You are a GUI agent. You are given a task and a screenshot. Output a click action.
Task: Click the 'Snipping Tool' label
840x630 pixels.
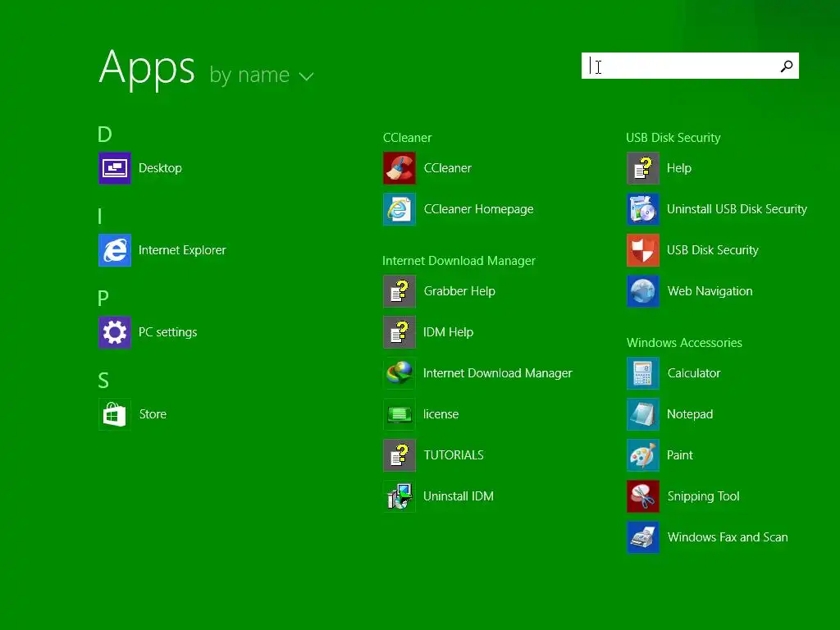[x=703, y=496]
